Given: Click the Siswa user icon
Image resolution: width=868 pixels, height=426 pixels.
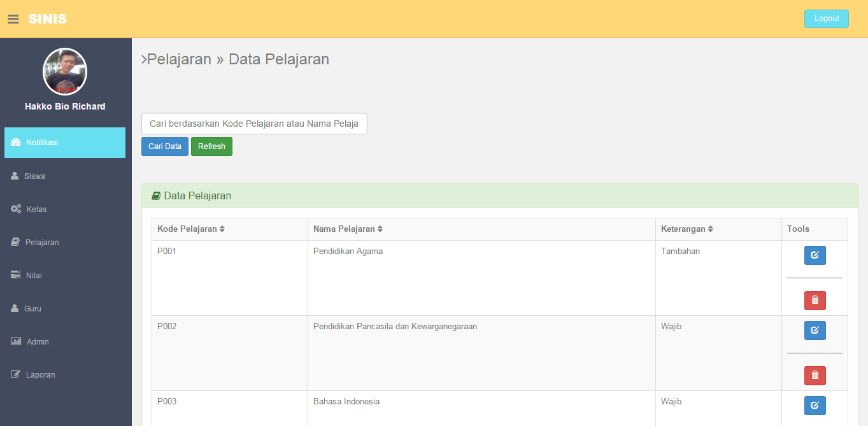Looking at the screenshot, I should 15,176.
